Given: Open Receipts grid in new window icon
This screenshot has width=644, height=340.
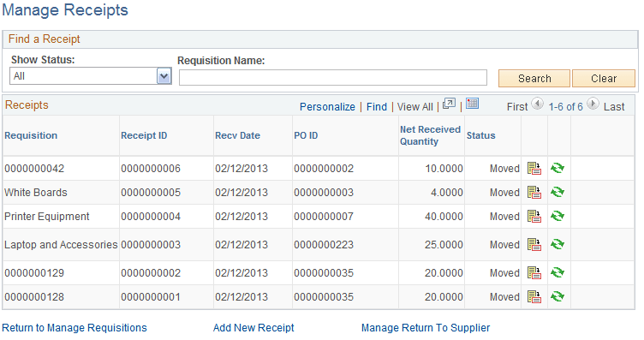Looking at the screenshot, I should click(449, 104).
